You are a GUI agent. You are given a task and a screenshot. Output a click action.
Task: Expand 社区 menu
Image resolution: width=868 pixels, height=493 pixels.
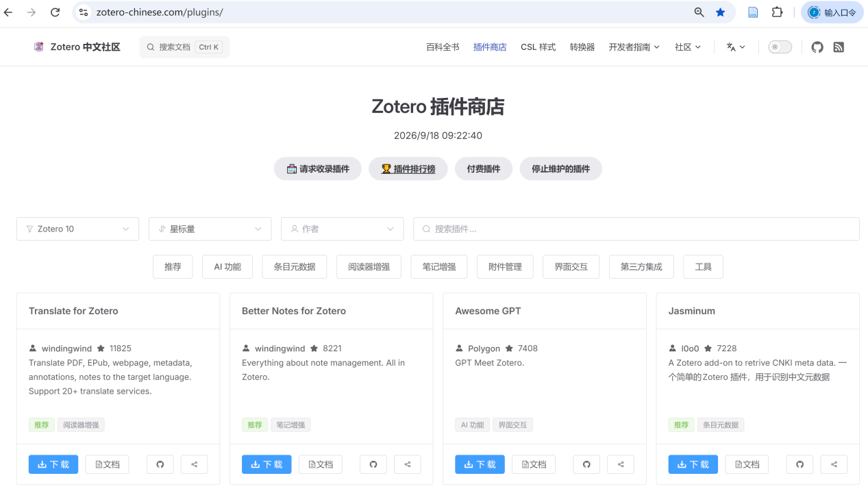[688, 47]
